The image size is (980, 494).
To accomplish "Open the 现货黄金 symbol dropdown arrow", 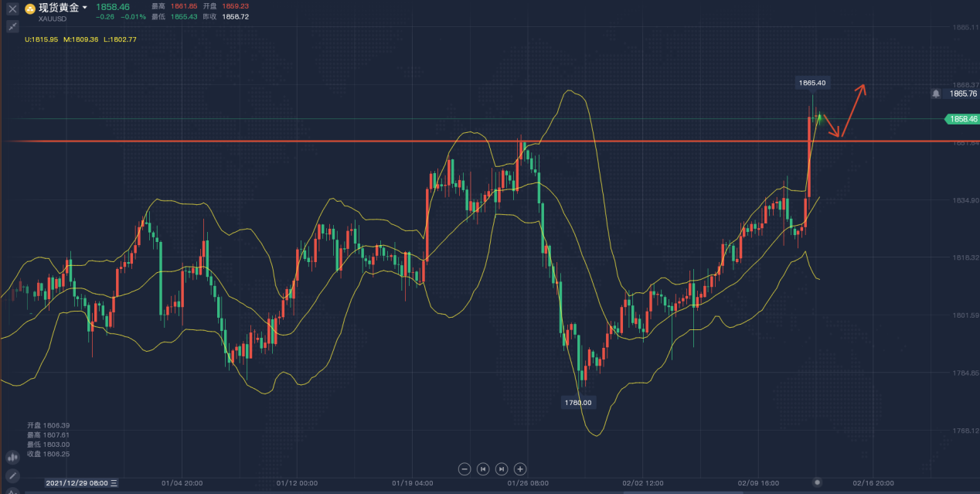I will (x=85, y=8).
